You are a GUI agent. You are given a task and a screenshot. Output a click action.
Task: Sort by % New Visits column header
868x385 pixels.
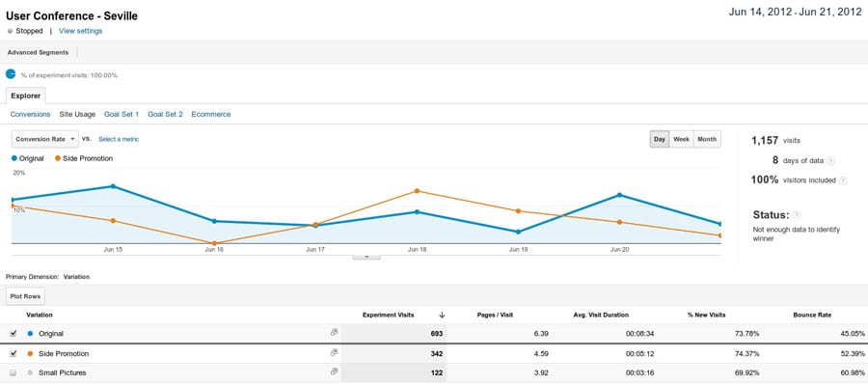click(x=706, y=315)
